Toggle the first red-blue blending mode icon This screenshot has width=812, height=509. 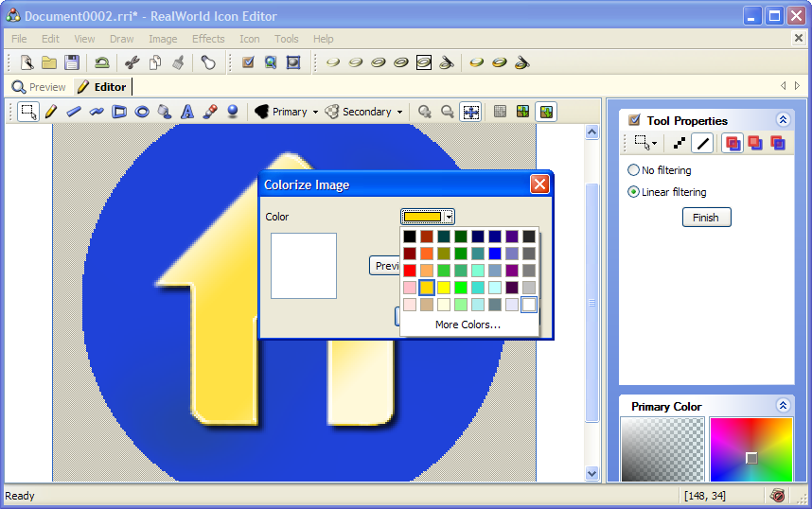pos(733,143)
